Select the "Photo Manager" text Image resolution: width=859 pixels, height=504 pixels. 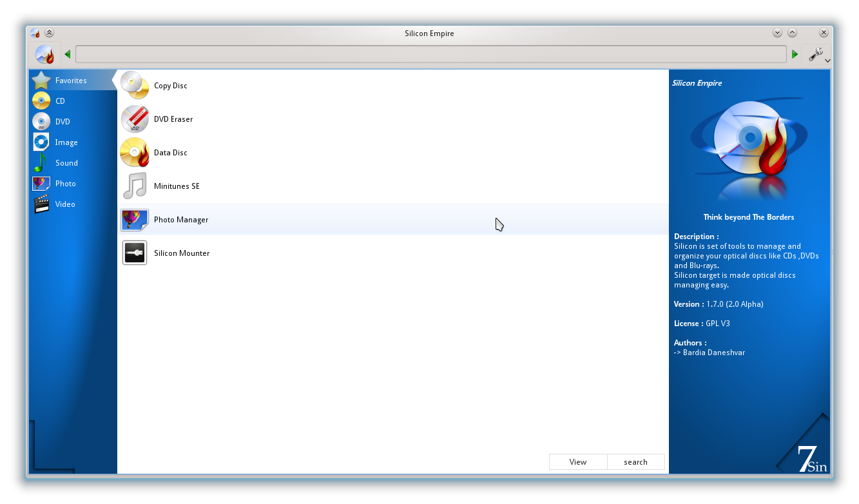[181, 220]
